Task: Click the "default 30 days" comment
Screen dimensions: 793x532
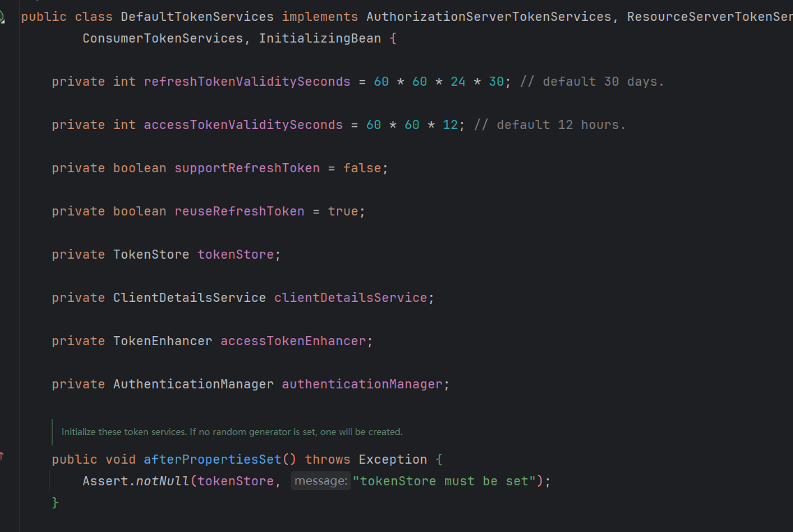Action: [592, 82]
